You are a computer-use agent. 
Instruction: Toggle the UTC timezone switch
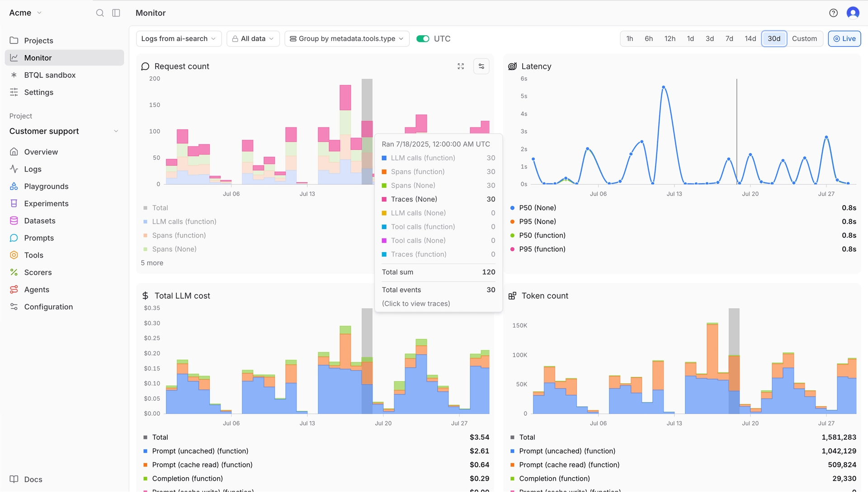tap(423, 39)
